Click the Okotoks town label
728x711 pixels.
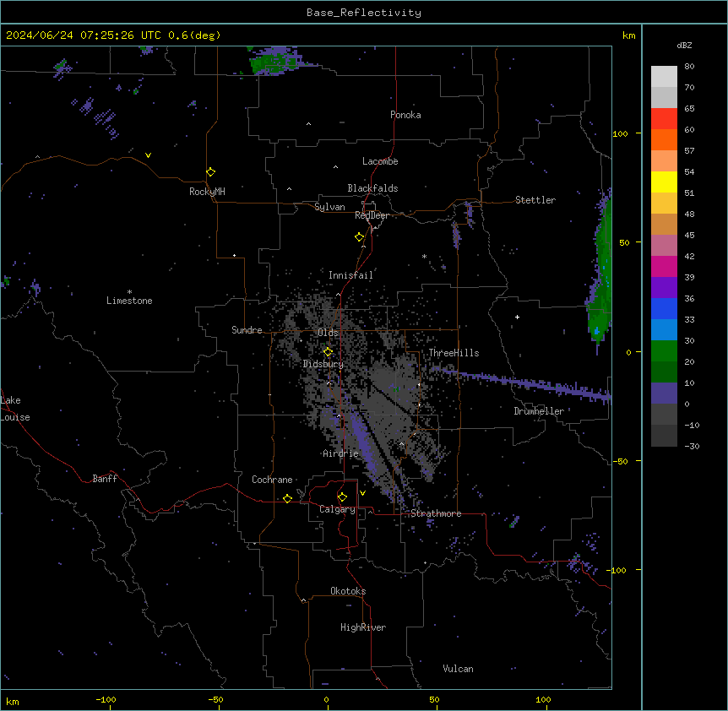point(348,591)
